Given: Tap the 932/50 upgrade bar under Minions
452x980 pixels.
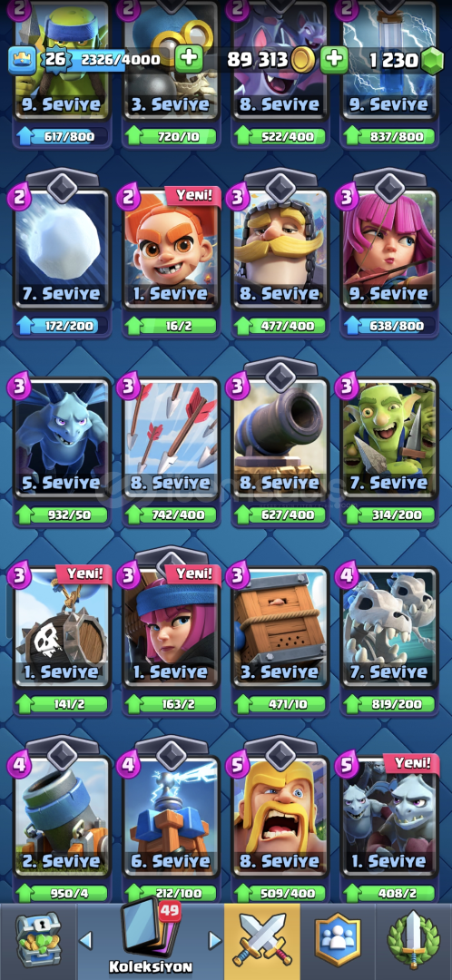Looking at the screenshot, I should pyautogui.click(x=62, y=515).
